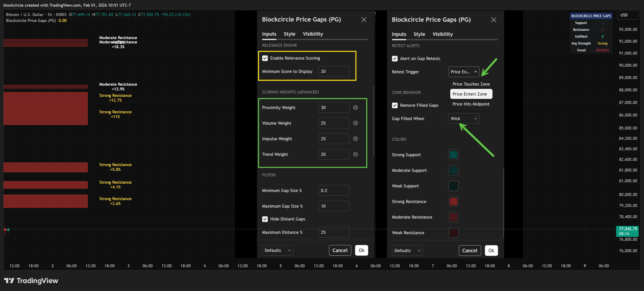Screen dimensions: 644x291
Task: Open Moderate Resistance color swatch
Action: click(x=453, y=217)
